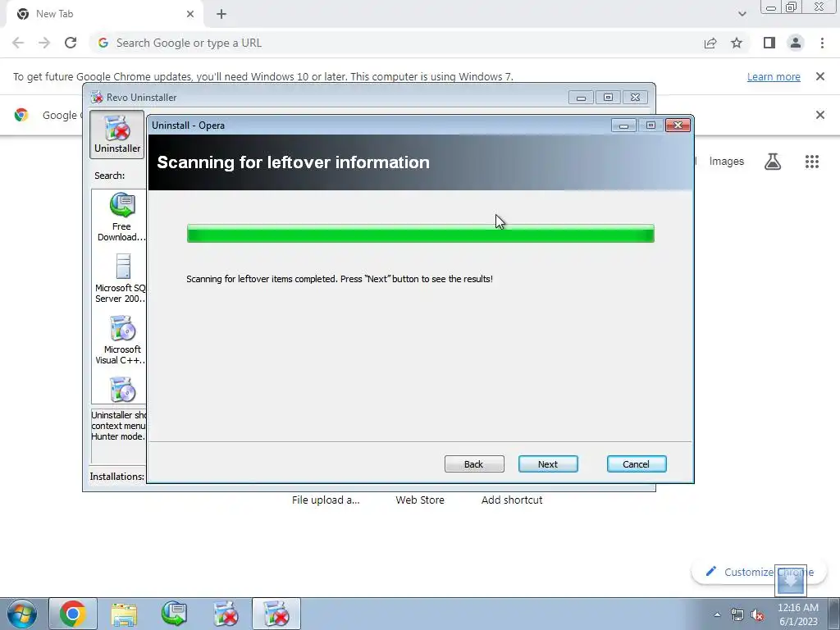
Task: Open Chrome tab search chevron
Action: coord(742,14)
